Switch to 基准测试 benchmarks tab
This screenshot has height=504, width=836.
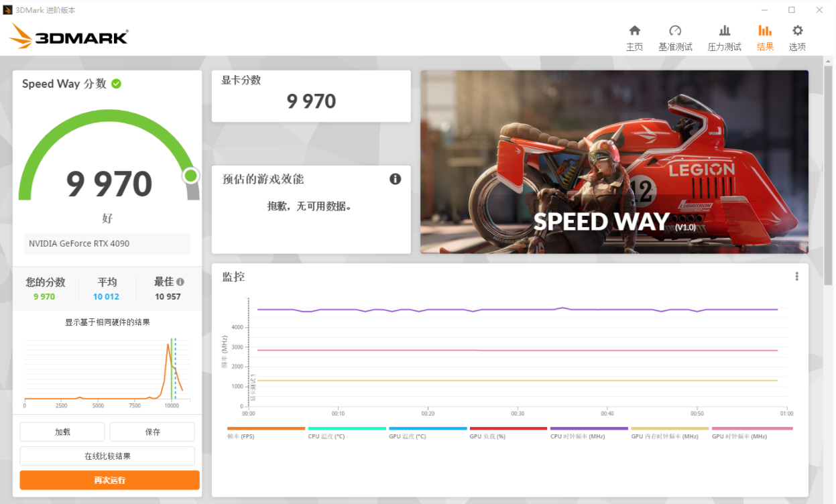click(x=675, y=38)
